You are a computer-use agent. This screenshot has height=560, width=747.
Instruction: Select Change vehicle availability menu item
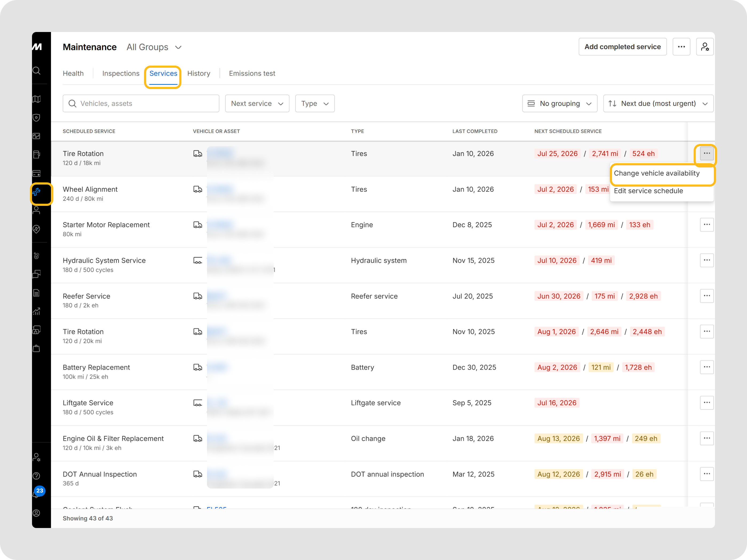[x=657, y=173]
